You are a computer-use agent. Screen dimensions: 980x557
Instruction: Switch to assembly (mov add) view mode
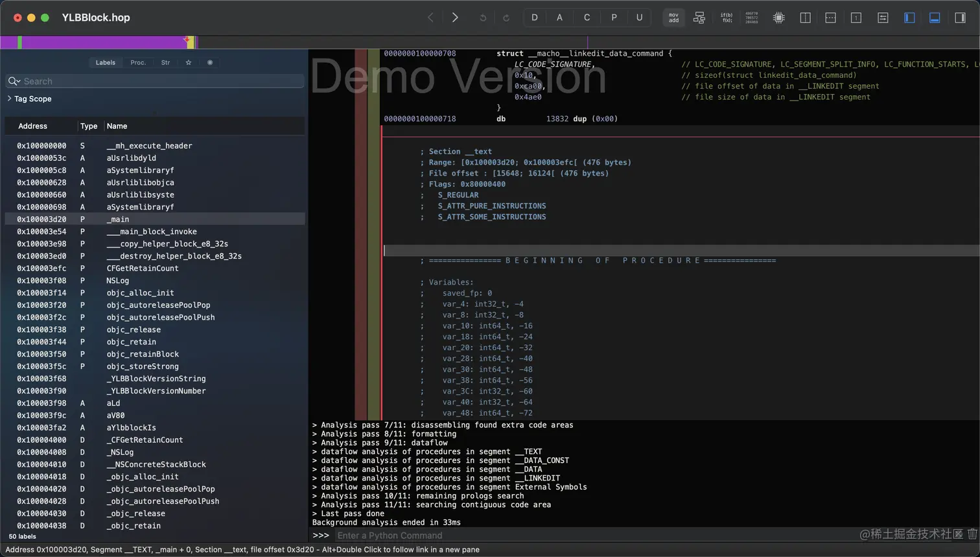[x=674, y=18]
